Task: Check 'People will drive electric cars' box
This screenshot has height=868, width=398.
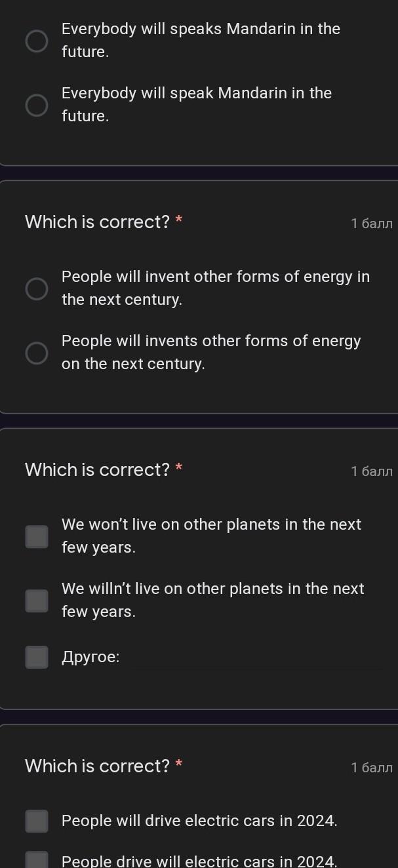Action: click(x=37, y=821)
